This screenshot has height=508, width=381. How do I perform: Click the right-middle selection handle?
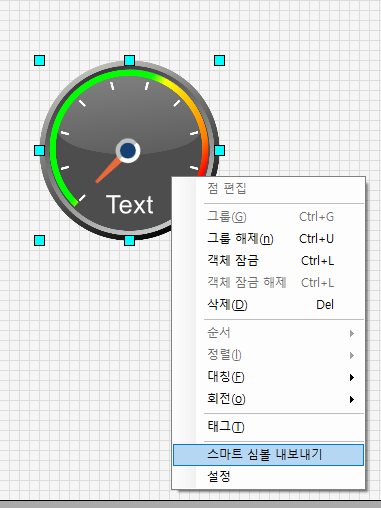coord(219,150)
